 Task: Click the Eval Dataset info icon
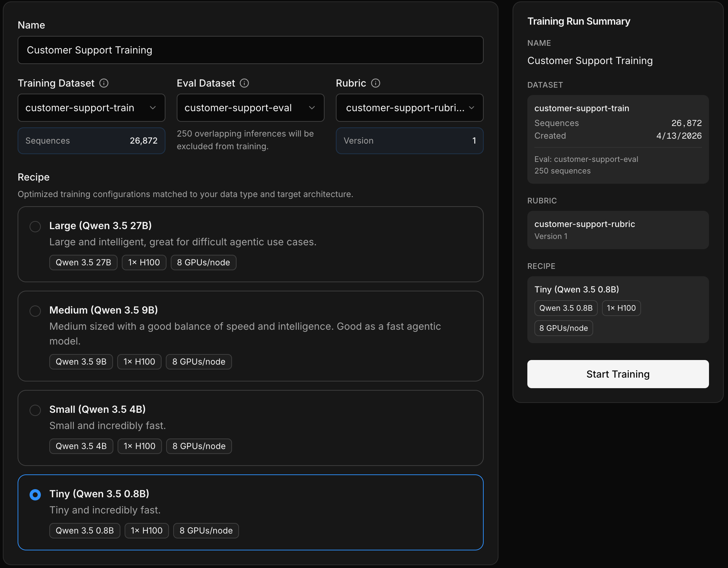click(244, 83)
